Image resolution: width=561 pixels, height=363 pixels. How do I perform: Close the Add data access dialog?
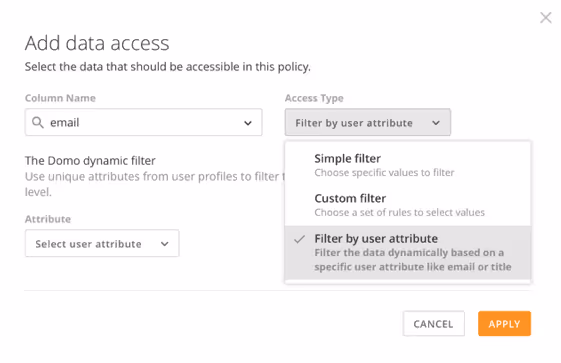click(x=546, y=18)
